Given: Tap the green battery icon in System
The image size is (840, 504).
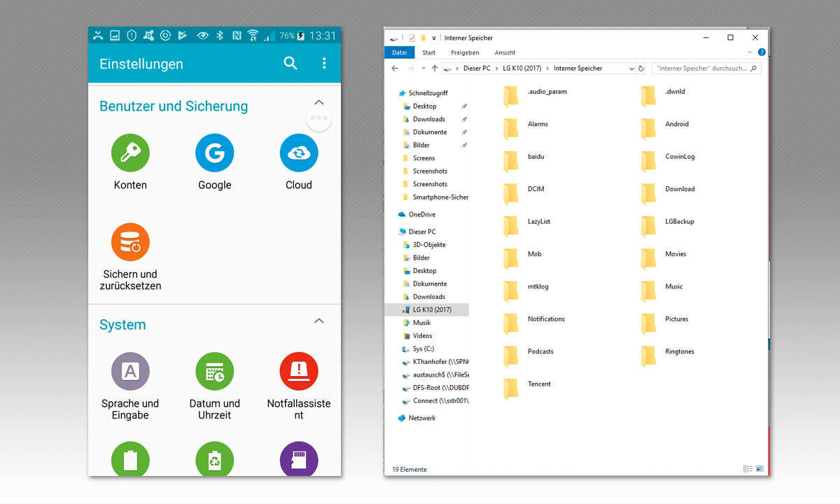Looking at the screenshot, I should click(x=130, y=458).
